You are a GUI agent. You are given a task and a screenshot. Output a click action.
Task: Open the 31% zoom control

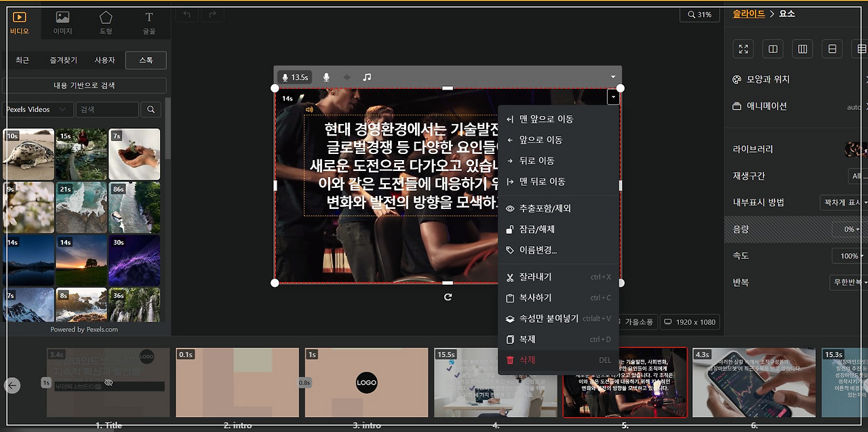coord(699,14)
